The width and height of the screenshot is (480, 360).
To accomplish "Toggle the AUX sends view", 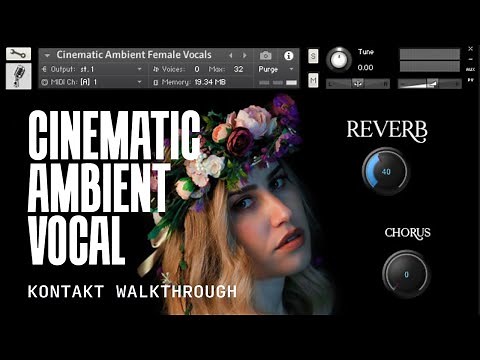I will (470, 70).
